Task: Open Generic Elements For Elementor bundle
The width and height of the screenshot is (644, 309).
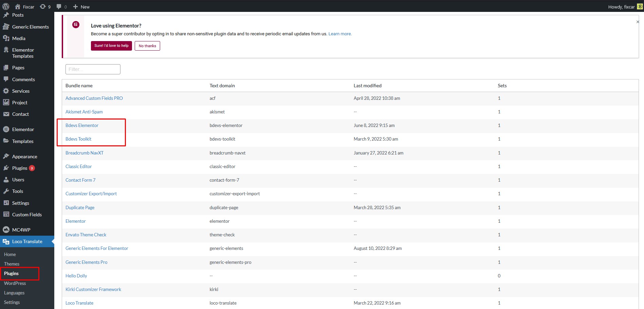Action: click(97, 248)
